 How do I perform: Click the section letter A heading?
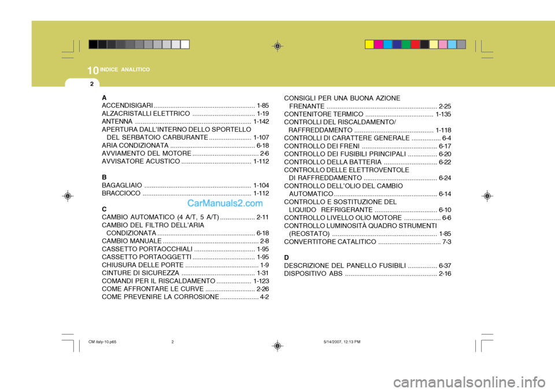[x=104, y=98]
